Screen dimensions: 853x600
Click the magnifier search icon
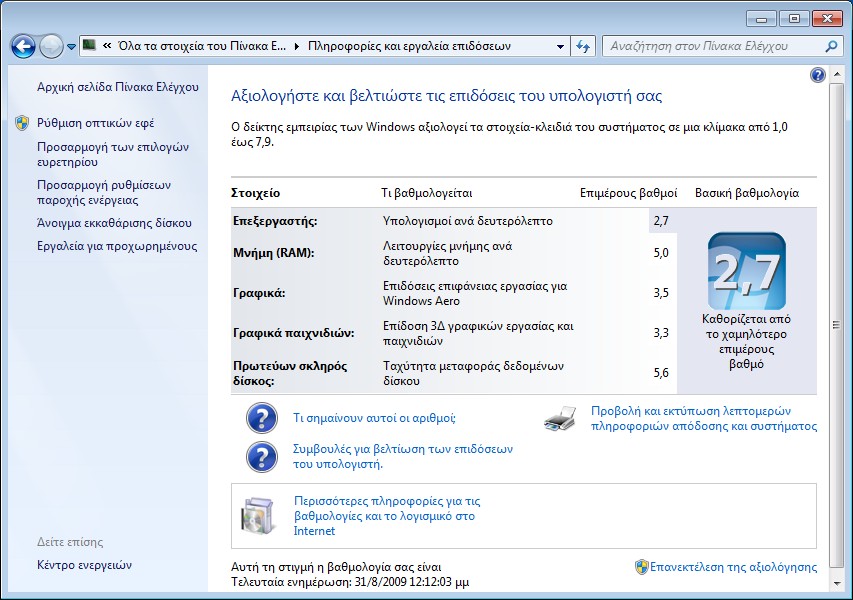pos(831,47)
